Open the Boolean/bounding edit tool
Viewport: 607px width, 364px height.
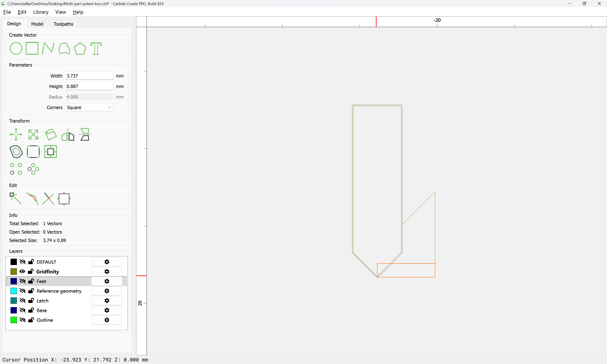pos(64,199)
